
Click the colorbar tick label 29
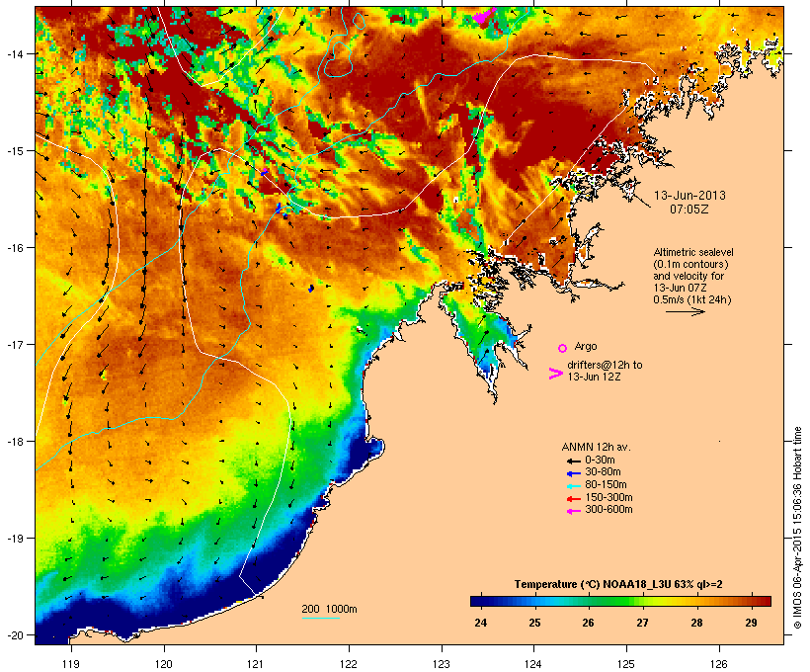[751, 623]
